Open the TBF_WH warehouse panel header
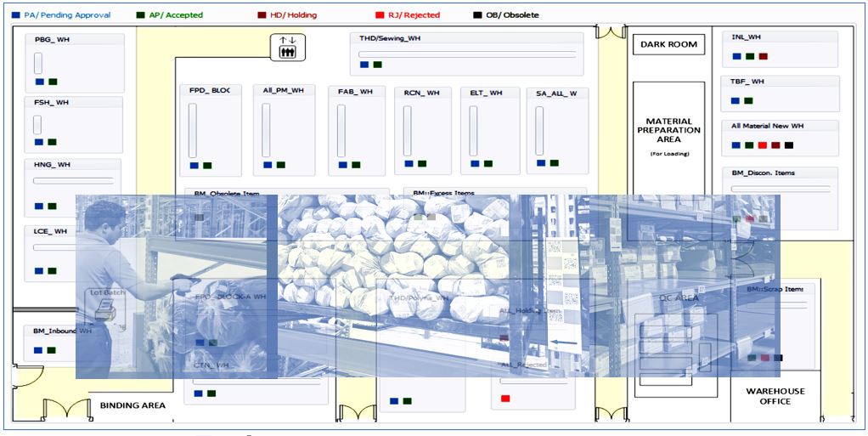868x436 pixels. click(x=747, y=82)
